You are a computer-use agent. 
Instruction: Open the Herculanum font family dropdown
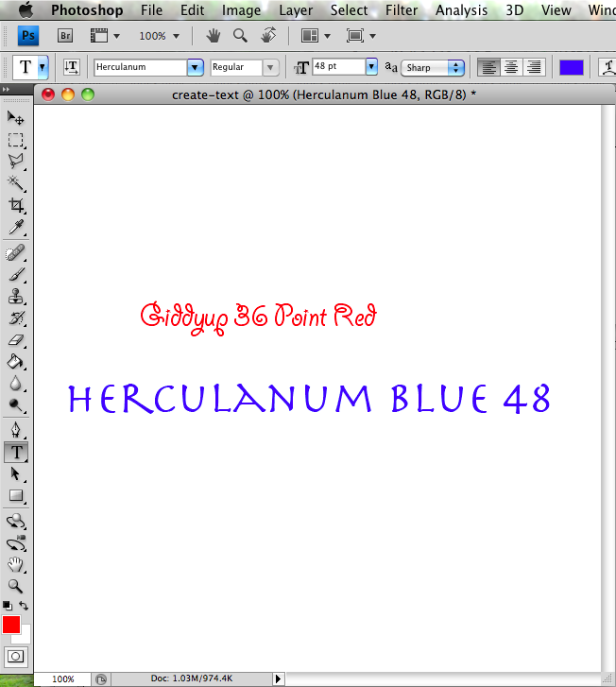(195, 67)
